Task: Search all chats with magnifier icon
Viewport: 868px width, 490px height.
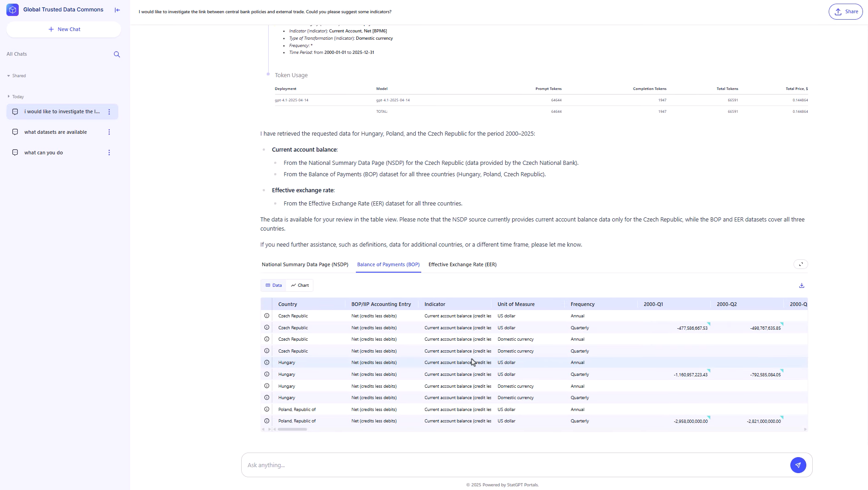Action: pyautogui.click(x=117, y=54)
